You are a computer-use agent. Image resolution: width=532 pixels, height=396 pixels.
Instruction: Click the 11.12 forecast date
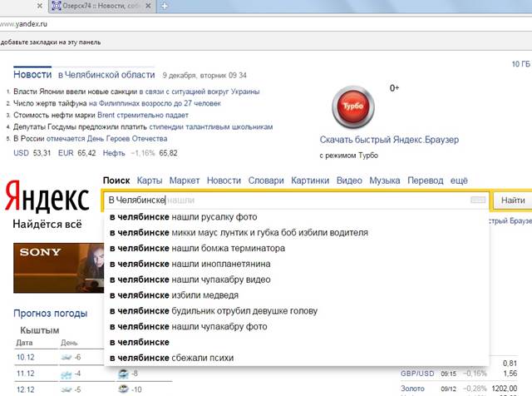click(x=26, y=374)
